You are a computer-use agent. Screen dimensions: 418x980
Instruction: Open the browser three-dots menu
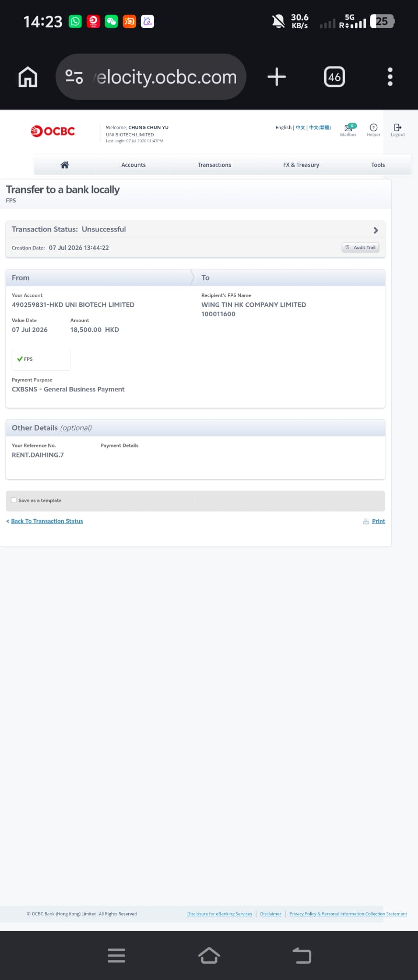390,77
